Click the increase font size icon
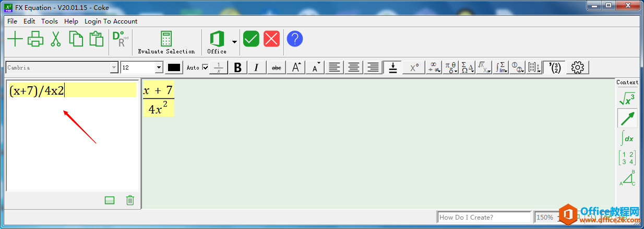Image resolution: width=644 pixels, height=229 pixels. (296, 67)
